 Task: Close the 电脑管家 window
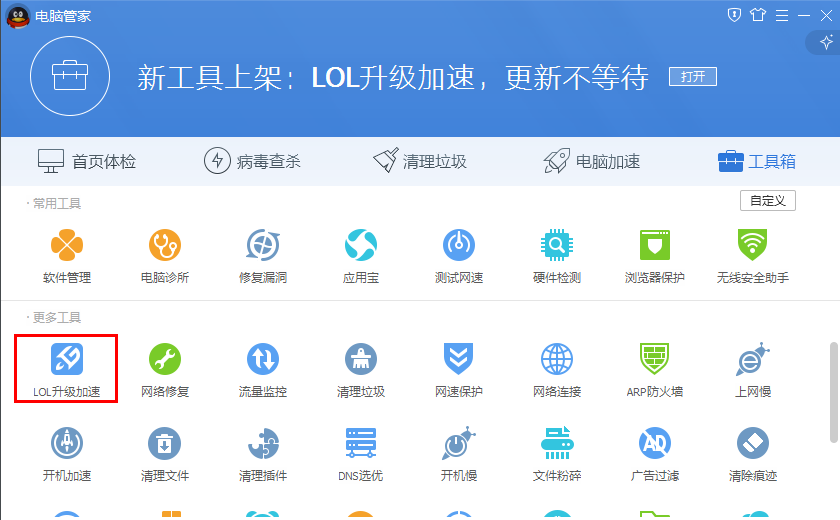(826, 16)
